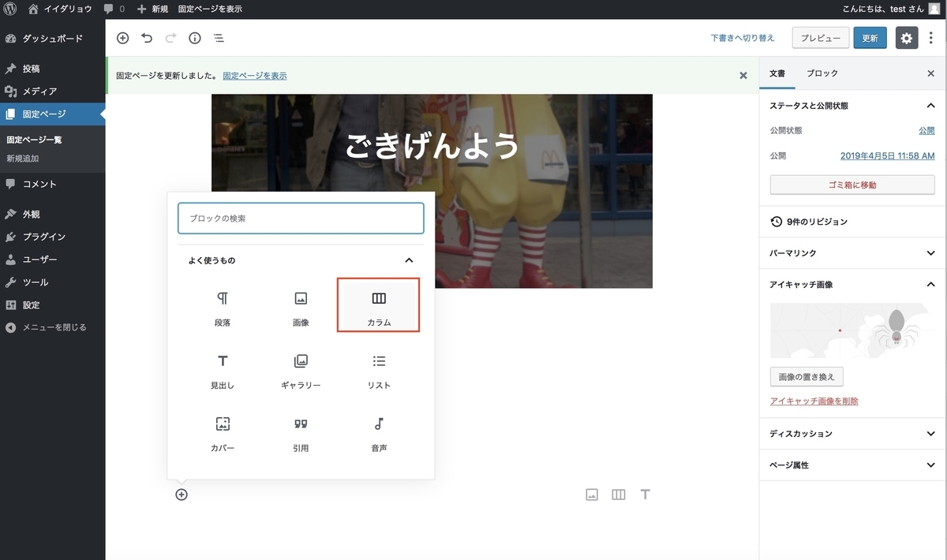Open ダッシュボード in sidebar
The width and height of the screenshot is (947, 560).
(52, 39)
